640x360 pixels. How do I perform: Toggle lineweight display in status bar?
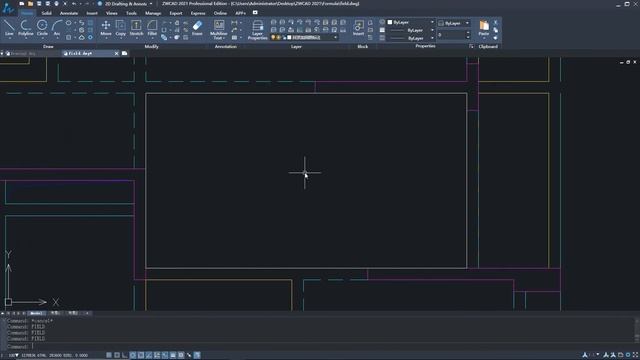tap(173, 355)
